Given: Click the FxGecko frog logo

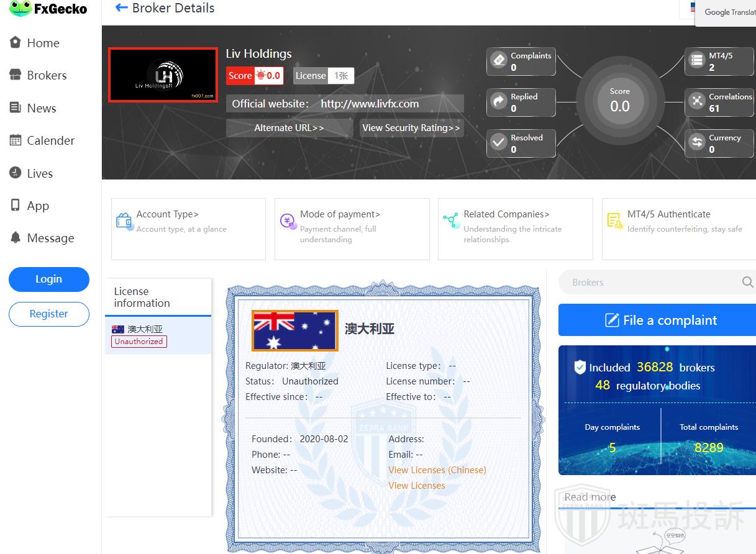Looking at the screenshot, I should 20,9.
